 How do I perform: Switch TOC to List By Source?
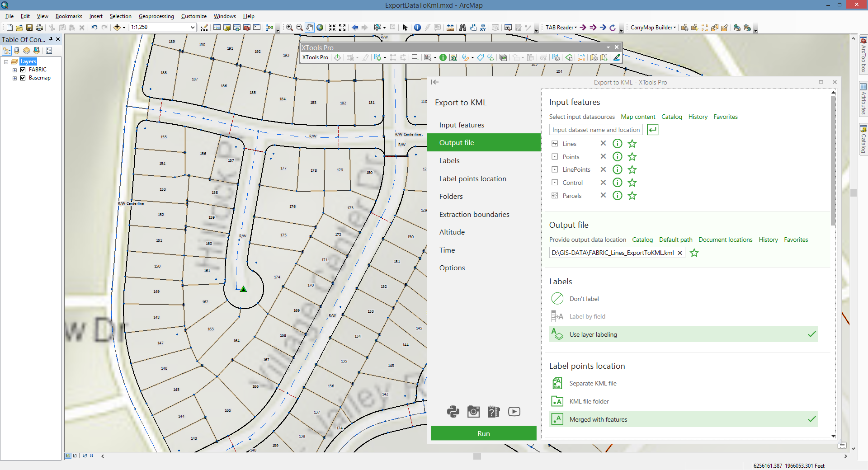coord(17,51)
